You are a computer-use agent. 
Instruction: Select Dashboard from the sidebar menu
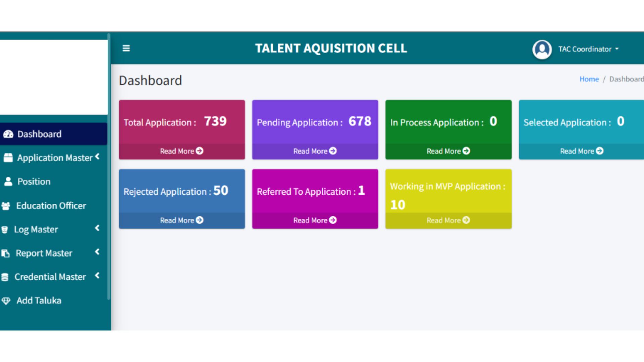pyautogui.click(x=39, y=134)
